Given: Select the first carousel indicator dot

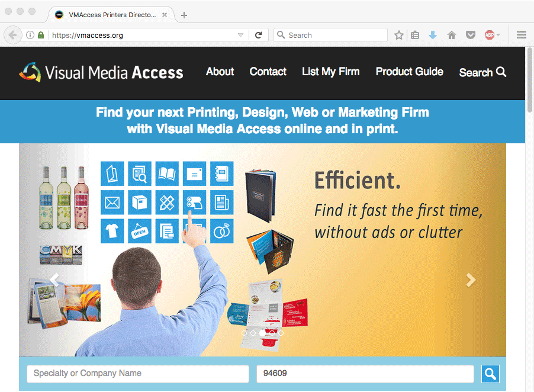Looking at the screenshot, I should point(244,333).
